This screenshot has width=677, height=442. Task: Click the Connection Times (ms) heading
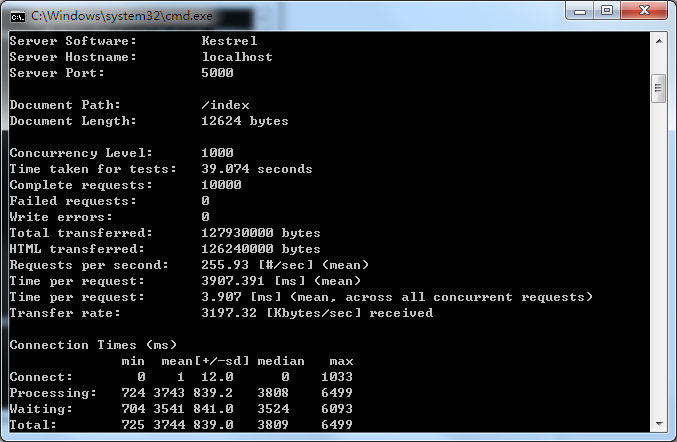coord(93,344)
